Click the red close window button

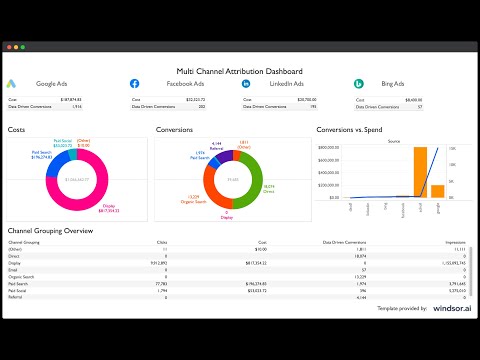pos(9,47)
